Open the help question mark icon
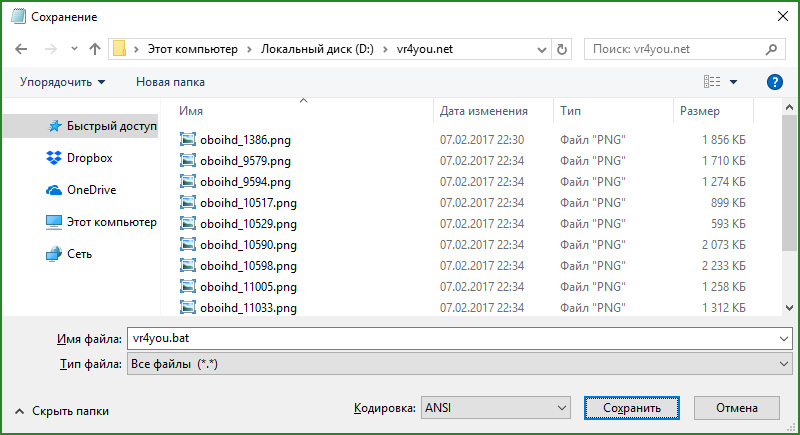The height and width of the screenshot is (435, 800). [x=773, y=82]
